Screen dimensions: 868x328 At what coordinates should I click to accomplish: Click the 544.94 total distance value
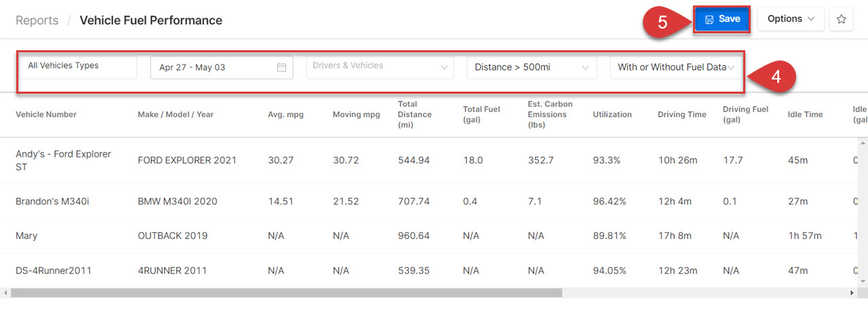point(414,160)
